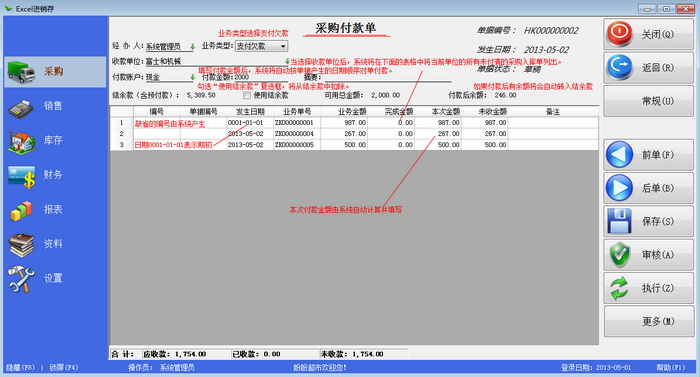
Task: Click cell ZK000000001 in 业务单号 column
Action: coord(296,122)
